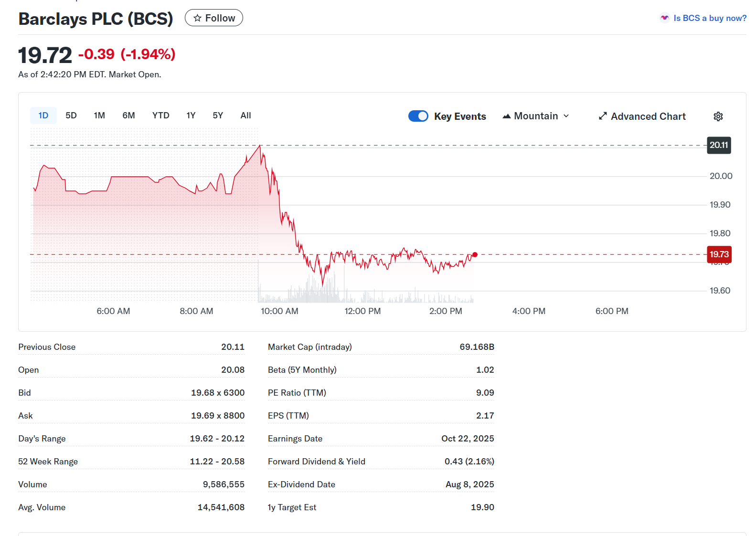Screen dimensions: 756x536
Task: Click the Beta (5Y Monthly) label
Action: tap(302, 370)
